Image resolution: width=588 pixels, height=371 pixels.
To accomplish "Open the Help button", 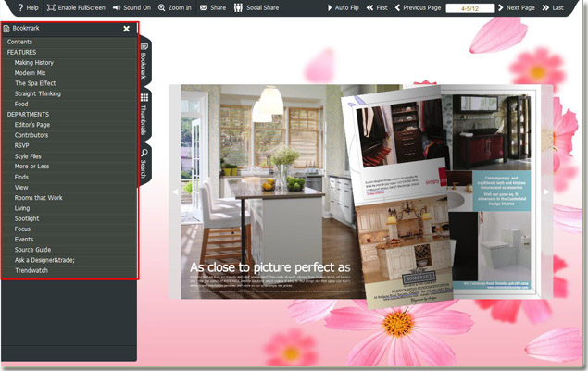I will point(28,7).
